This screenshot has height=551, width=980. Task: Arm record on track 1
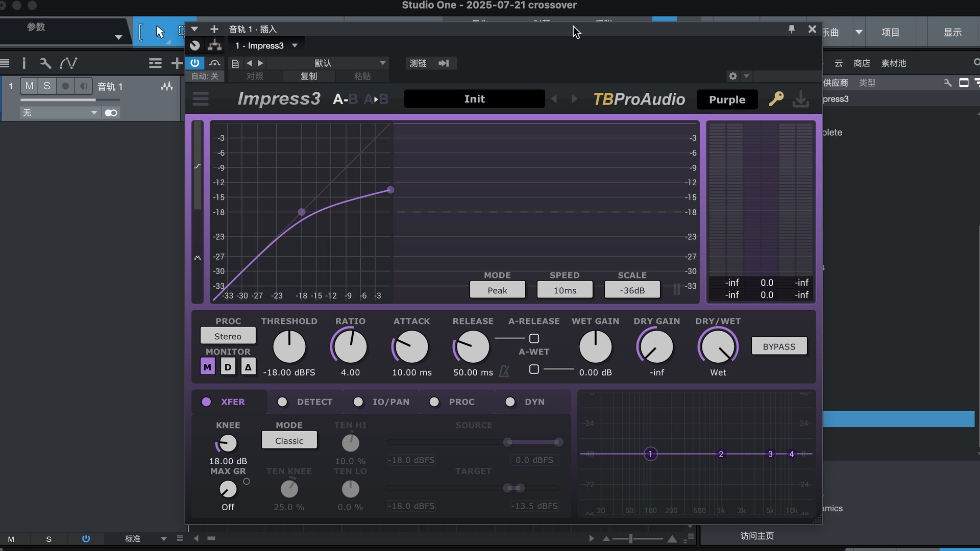(65, 86)
